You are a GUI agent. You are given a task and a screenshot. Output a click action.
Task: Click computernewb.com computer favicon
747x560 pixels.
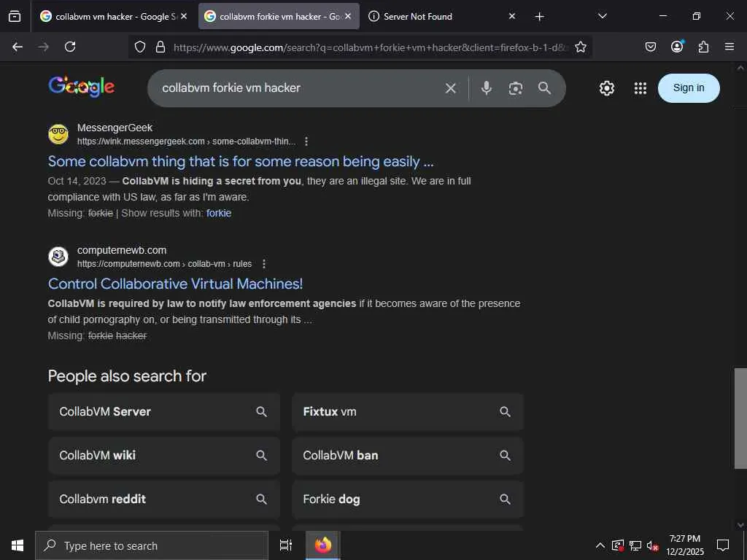tap(58, 257)
